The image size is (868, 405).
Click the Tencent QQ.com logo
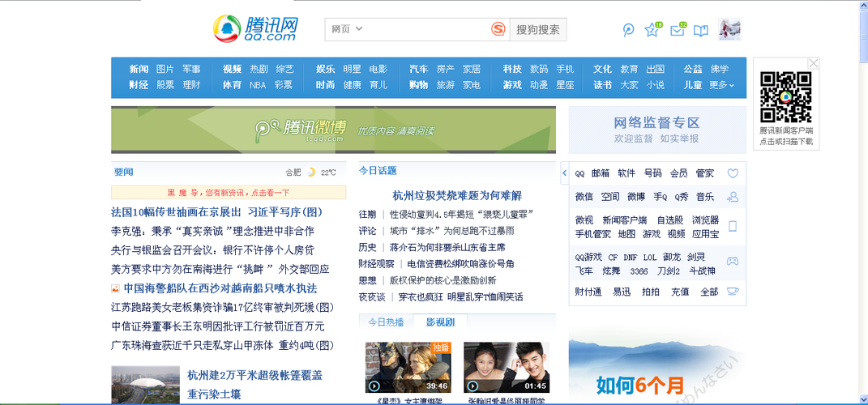pyautogui.click(x=256, y=28)
